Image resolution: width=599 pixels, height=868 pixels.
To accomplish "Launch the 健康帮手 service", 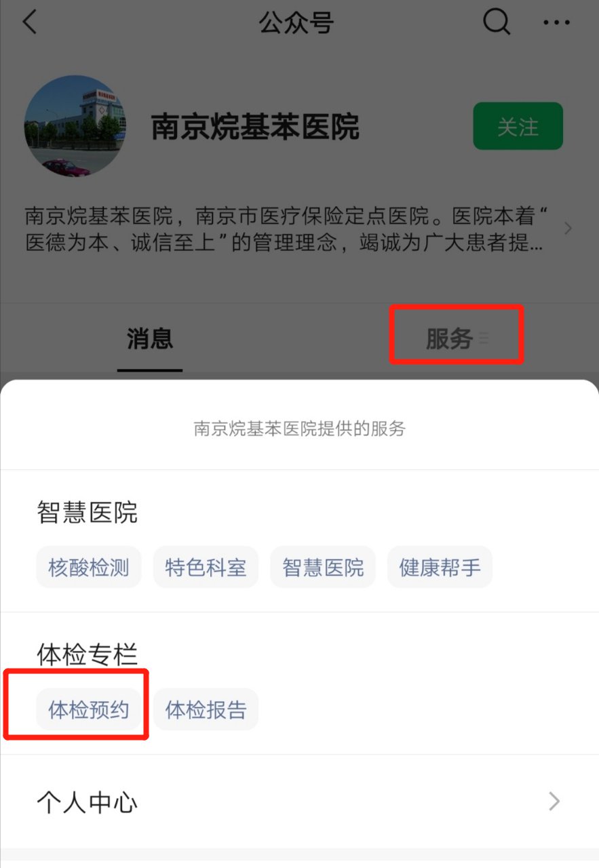I will pos(440,567).
